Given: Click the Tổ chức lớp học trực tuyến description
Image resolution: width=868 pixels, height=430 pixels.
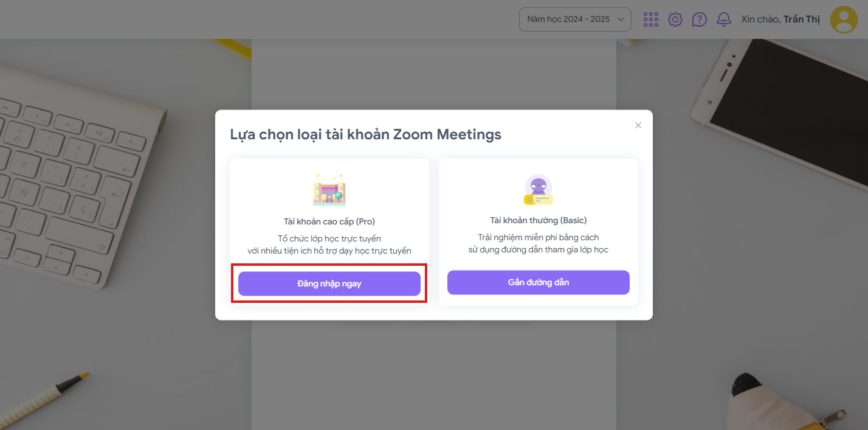Looking at the screenshot, I should tap(329, 238).
